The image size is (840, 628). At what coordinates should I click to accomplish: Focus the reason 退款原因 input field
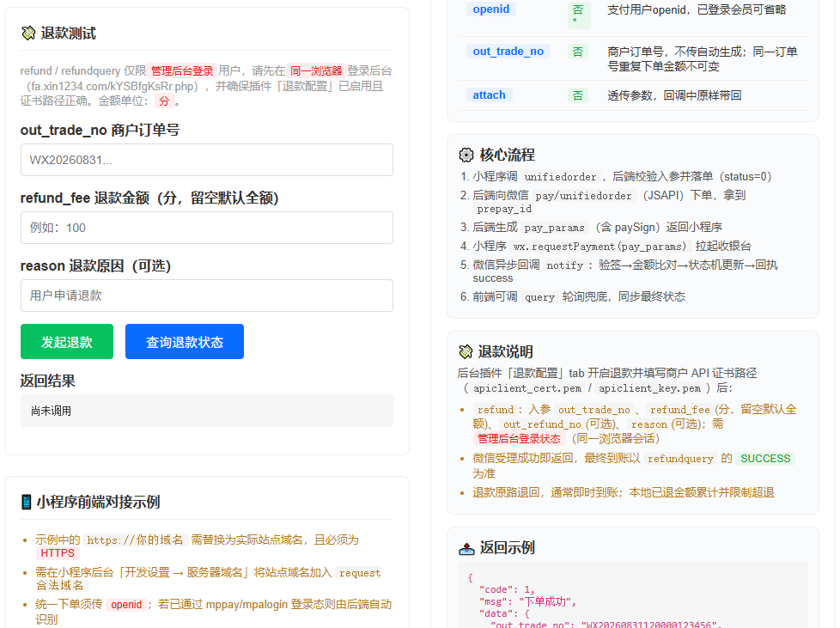[x=207, y=296]
